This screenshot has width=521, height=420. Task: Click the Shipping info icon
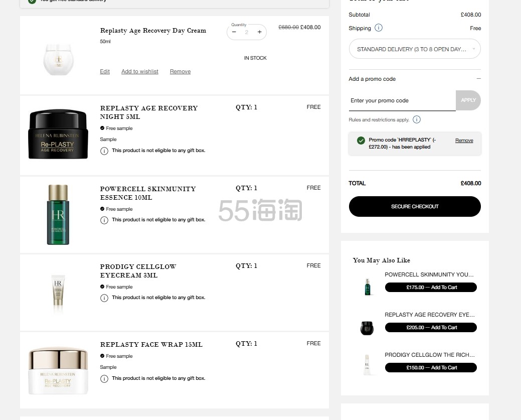(x=379, y=28)
